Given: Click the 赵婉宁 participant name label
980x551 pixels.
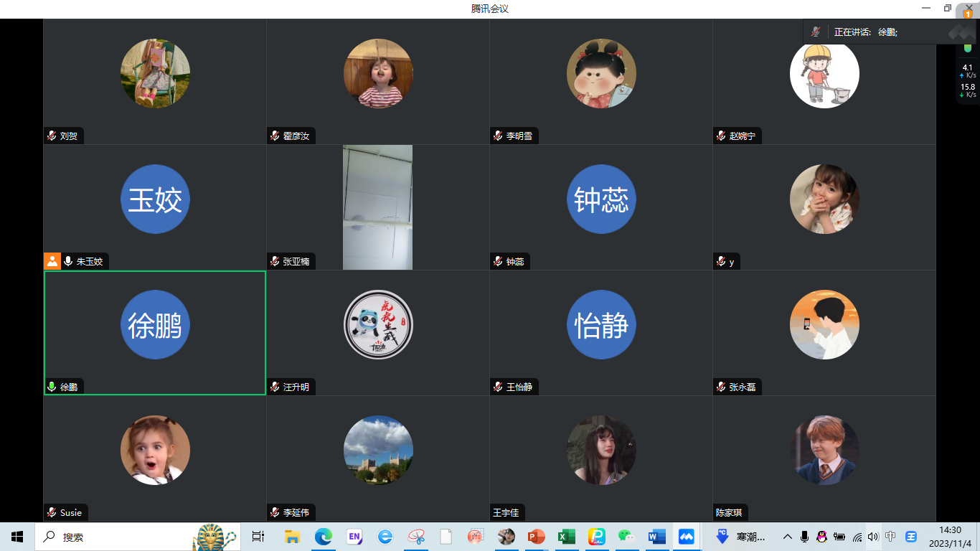Looking at the screenshot, I should point(742,136).
